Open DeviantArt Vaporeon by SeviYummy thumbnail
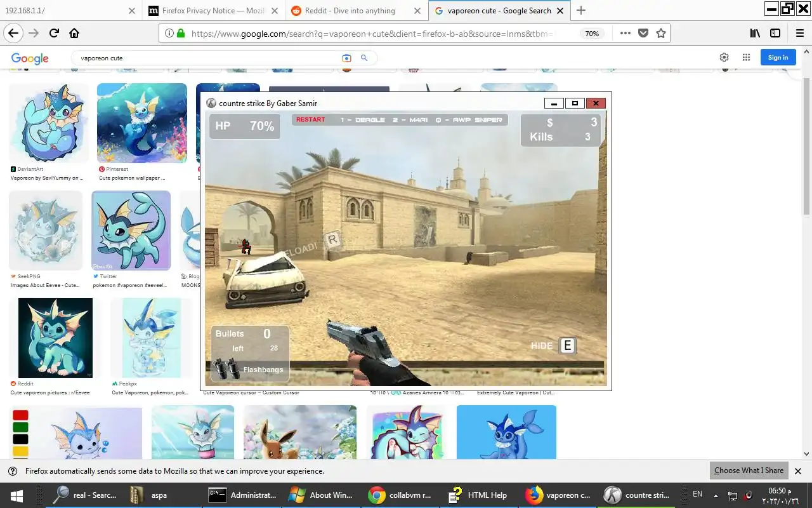The width and height of the screenshot is (812, 508). 49,123
